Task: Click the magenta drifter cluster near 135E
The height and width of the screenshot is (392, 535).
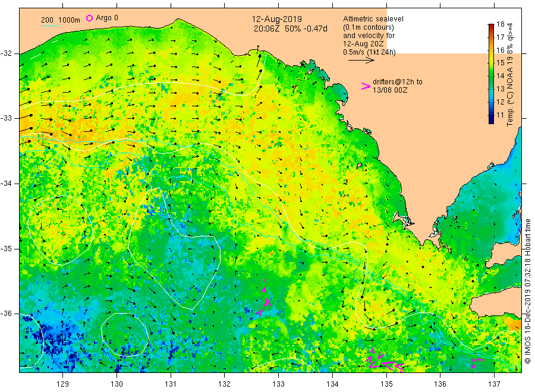Action: click(x=385, y=361)
